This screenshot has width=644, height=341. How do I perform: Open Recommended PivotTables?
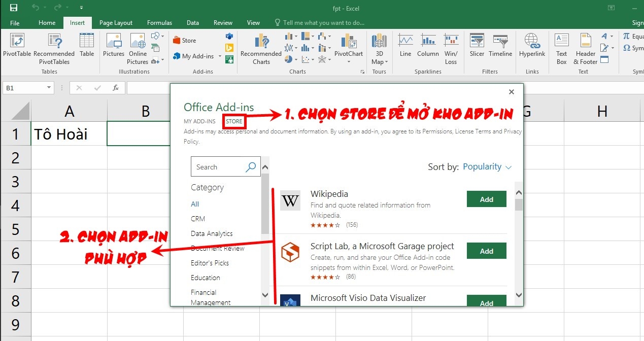pyautogui.click(x=54, y=49)
